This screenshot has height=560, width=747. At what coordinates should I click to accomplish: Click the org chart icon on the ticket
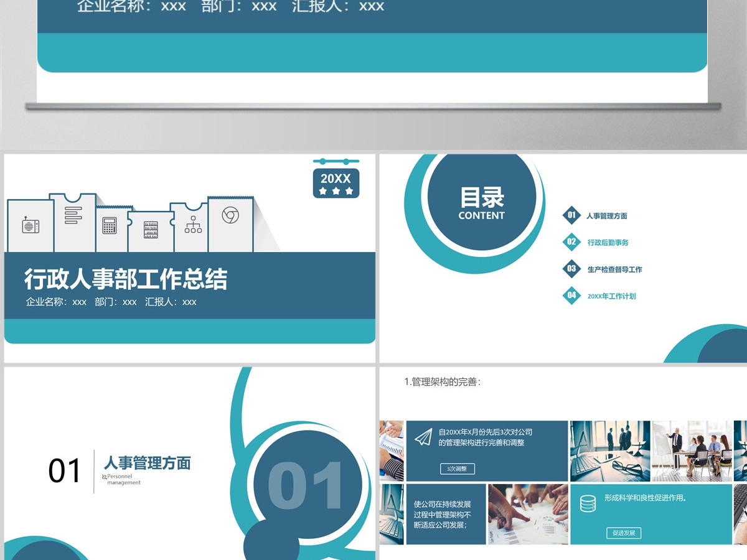pos(193,225)
